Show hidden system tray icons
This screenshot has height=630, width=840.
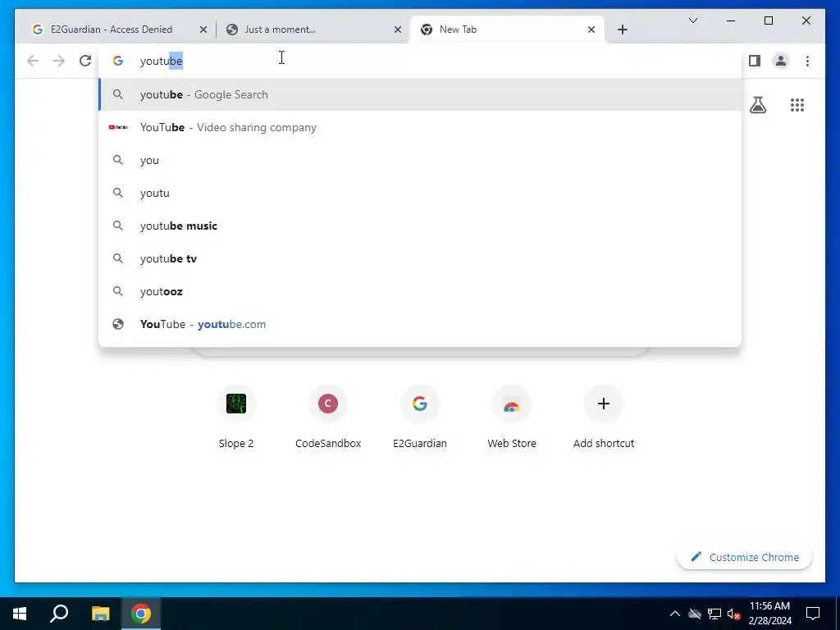pos(675,614)
